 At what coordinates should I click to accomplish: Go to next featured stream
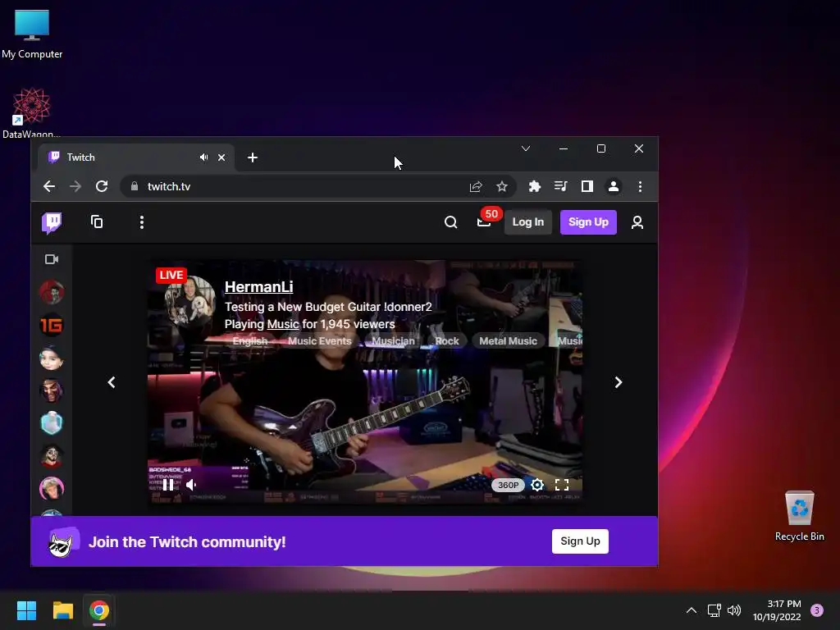point(619,382)
